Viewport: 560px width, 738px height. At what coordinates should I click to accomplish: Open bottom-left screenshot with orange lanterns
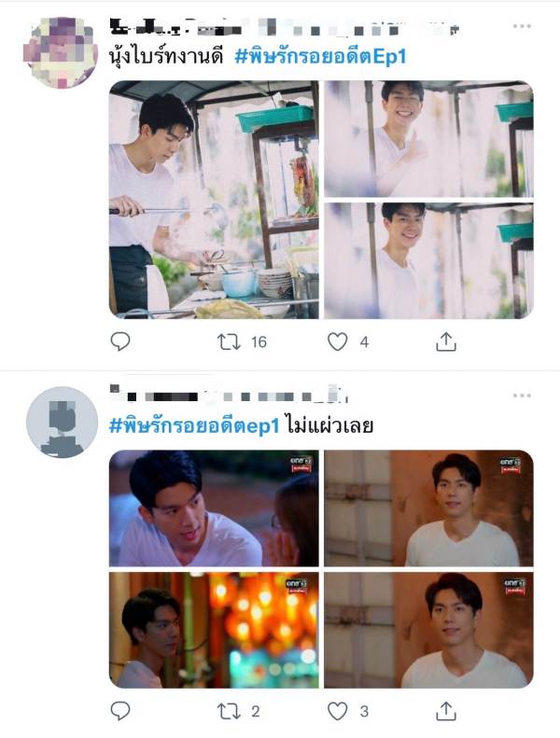point(214,630)
